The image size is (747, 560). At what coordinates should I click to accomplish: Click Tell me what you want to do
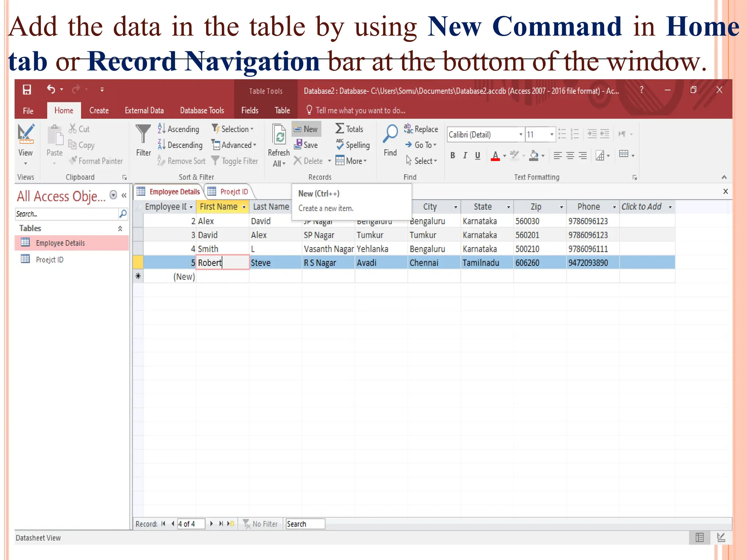coord(356,110)
